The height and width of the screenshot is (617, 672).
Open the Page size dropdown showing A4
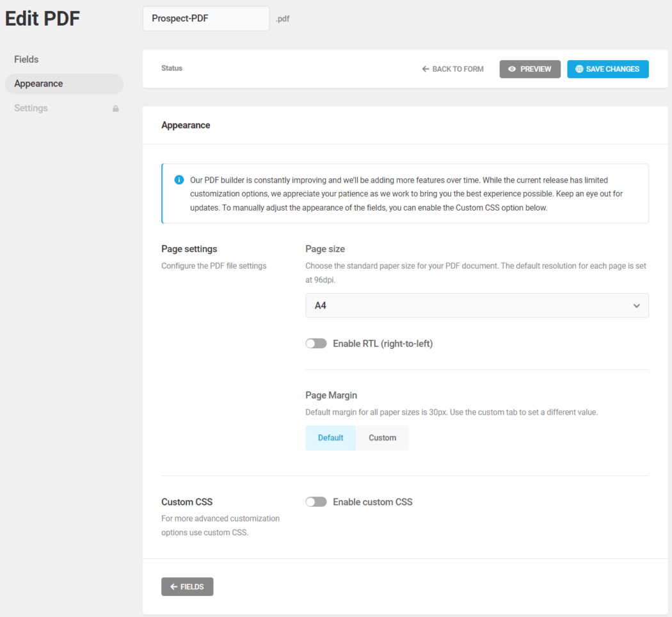tap(477, 305)
